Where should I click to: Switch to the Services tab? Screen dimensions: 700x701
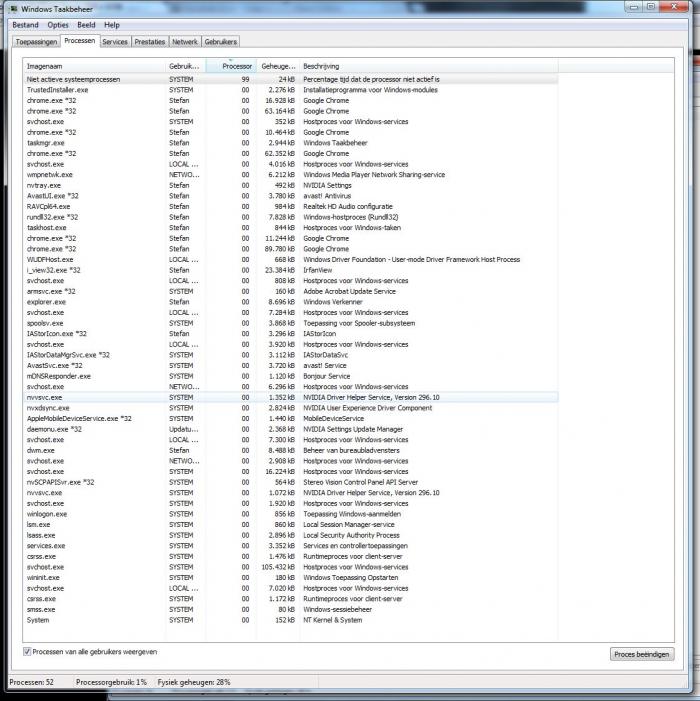pyautogui.click(x=115, y=42)
